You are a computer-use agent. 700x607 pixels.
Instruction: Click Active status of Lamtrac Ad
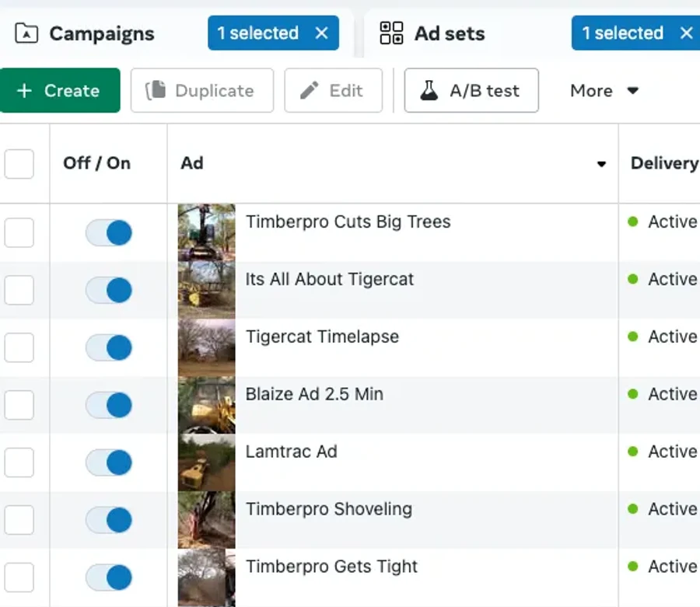point(663,452)
